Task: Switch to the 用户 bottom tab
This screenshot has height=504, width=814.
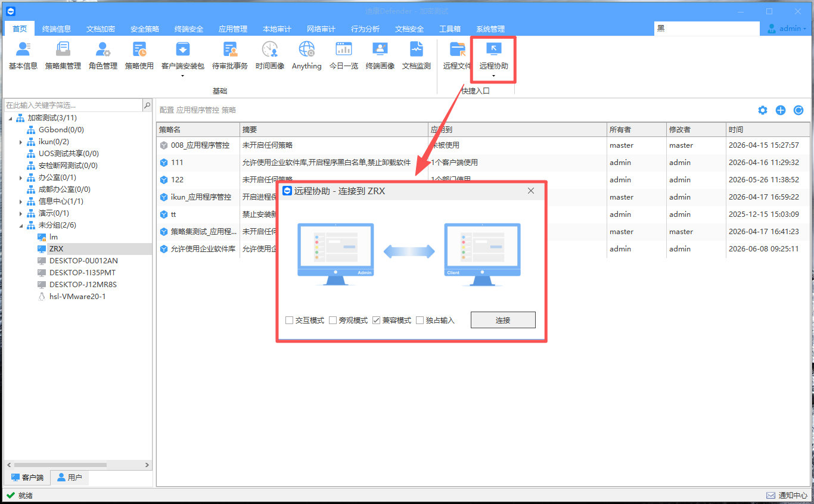Action: pyautogui.click(x=69, y=477)
